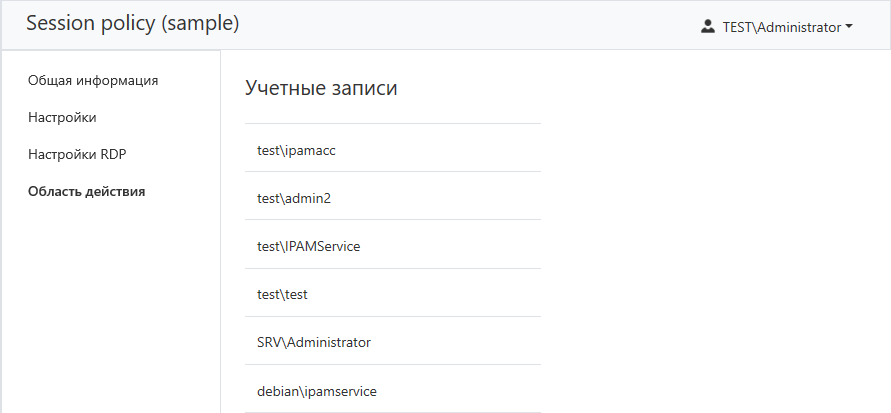Click the test\test account entry

[281, 294]
